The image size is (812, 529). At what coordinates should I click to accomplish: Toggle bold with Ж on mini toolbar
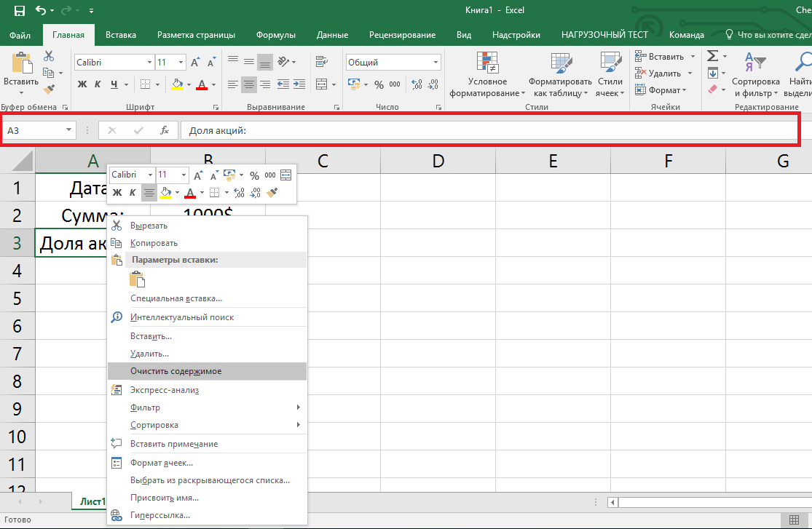(x=116, y=192)
